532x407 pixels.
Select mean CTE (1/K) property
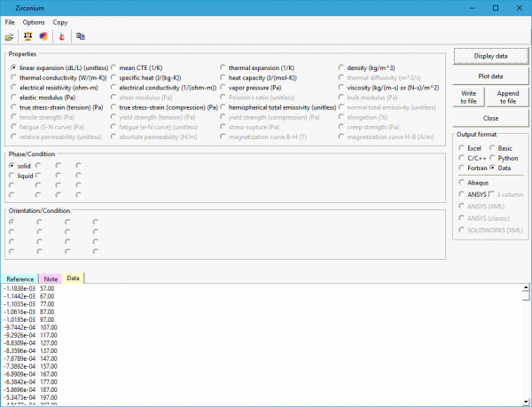137,67
